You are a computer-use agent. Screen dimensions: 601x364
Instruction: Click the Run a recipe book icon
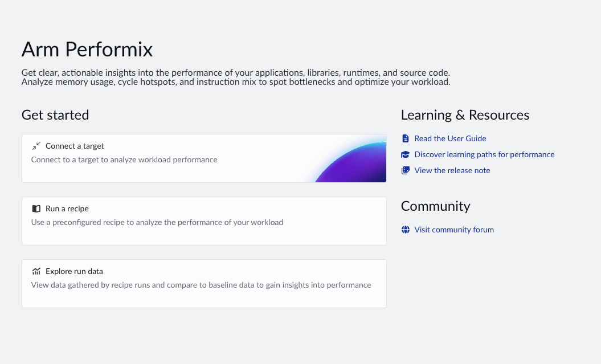36,209
